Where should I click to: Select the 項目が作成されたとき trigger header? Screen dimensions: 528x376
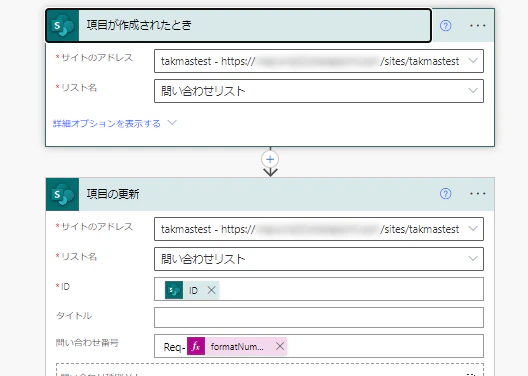point(238,26)
